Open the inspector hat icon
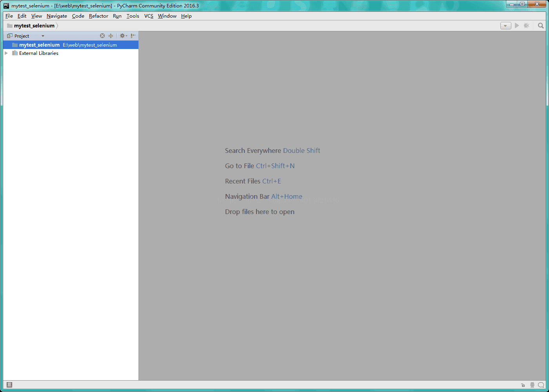The height and width of the screenshot is (392, 549). [532, 385]
